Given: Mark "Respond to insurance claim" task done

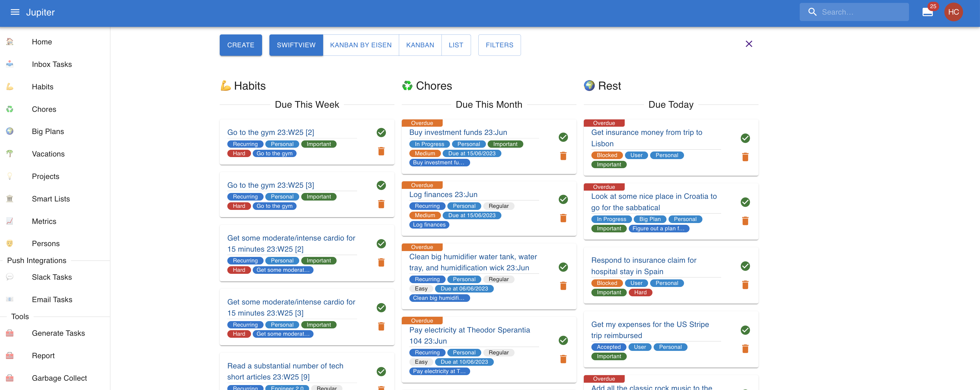Looking at the screenshot, I should 745,266.
